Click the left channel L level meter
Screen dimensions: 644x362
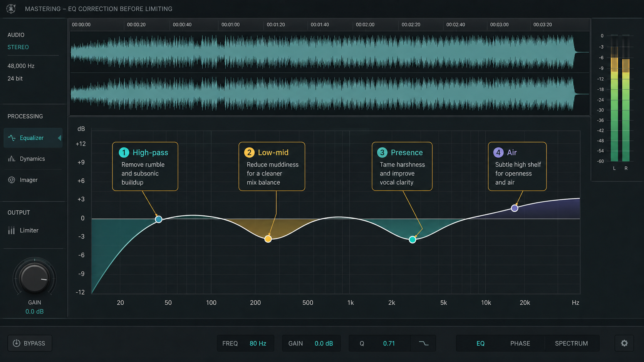[614, 98]
